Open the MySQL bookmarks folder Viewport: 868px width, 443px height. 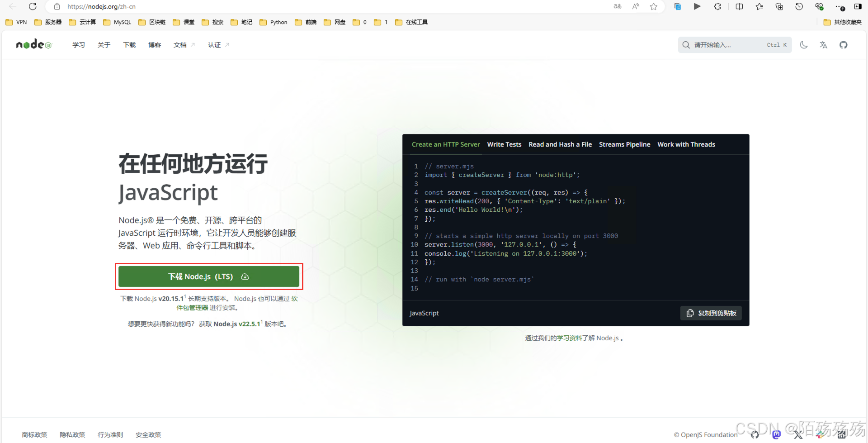tap(117, 22)
